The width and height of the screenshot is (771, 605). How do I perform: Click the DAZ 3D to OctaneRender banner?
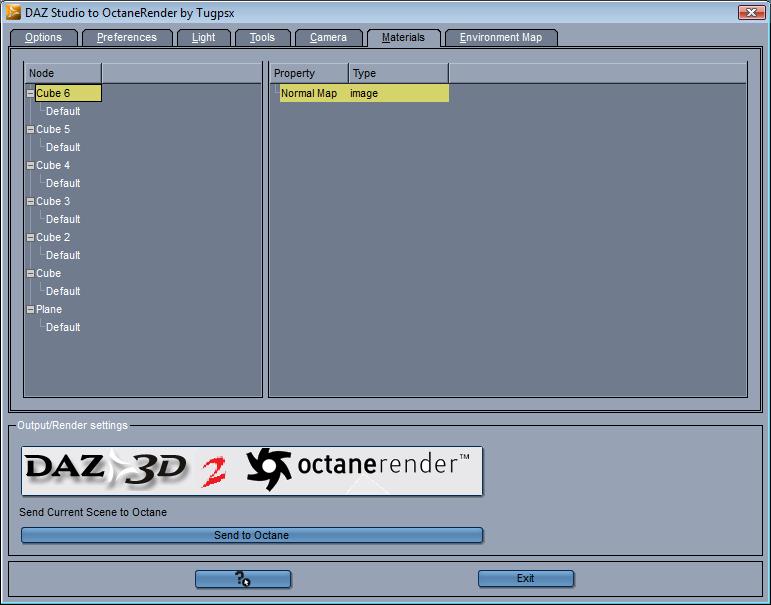point(252,471)
